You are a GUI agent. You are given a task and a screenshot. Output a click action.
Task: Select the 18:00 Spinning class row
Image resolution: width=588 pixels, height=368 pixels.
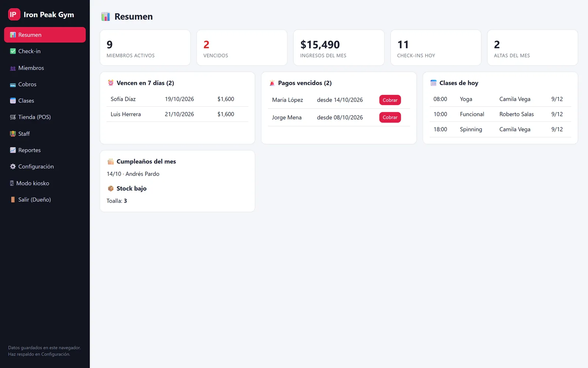500,129
